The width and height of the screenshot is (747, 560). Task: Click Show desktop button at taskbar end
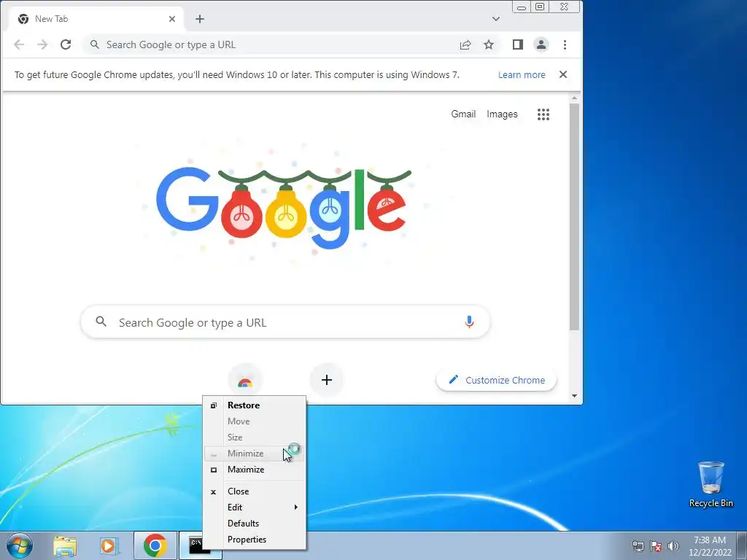(x=743, y=545)
